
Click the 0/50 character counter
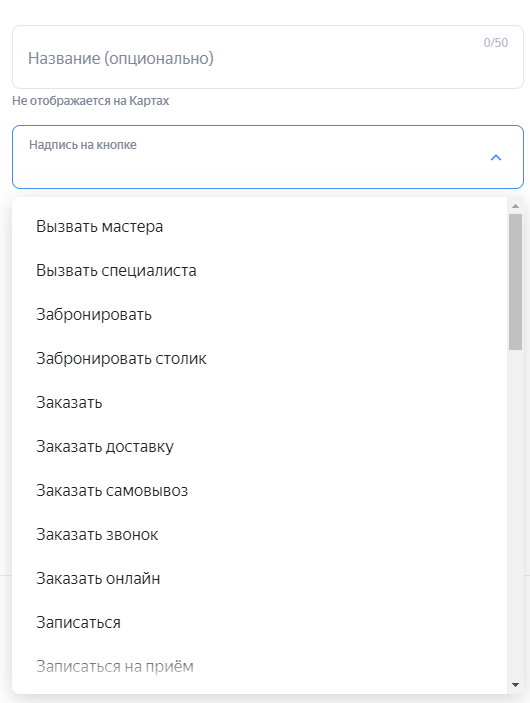click(x=495, y=43)
